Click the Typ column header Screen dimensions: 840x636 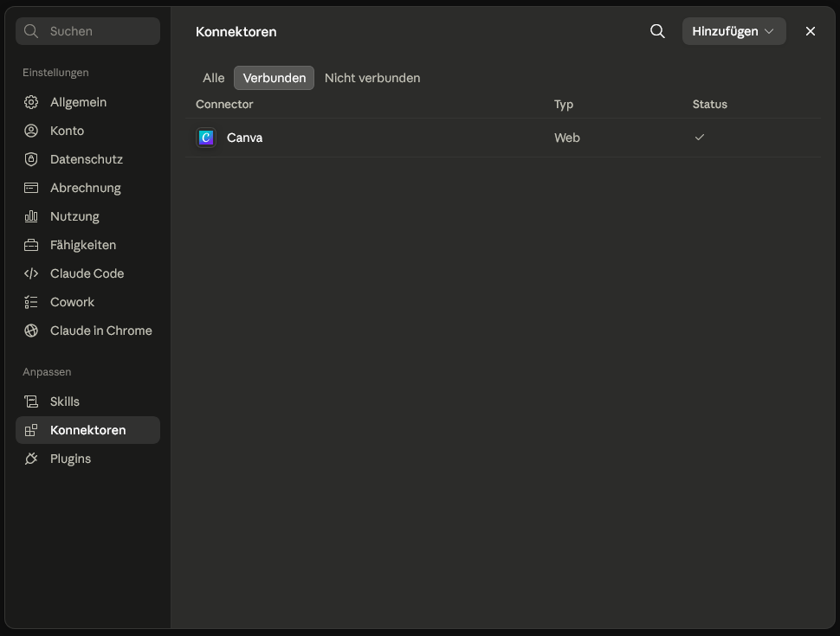pos(564,105)
